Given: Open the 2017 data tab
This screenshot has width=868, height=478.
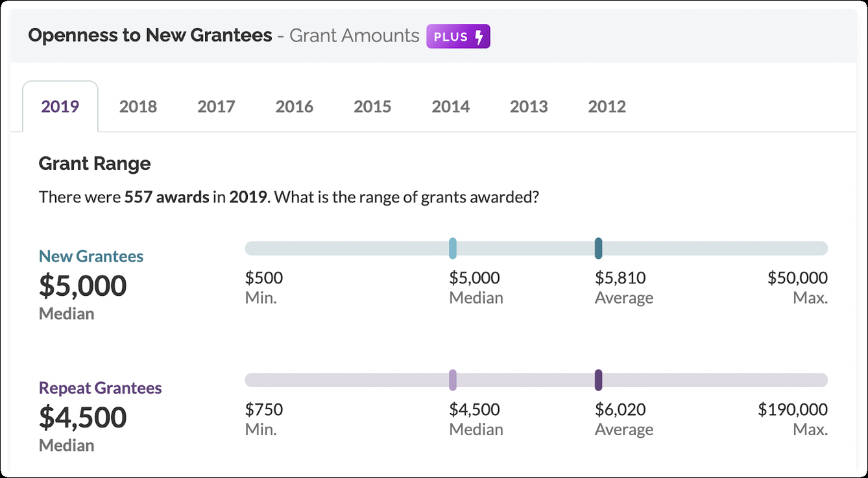Looking at the screenshot, I should pyautogui.click(x=216, y=106).
